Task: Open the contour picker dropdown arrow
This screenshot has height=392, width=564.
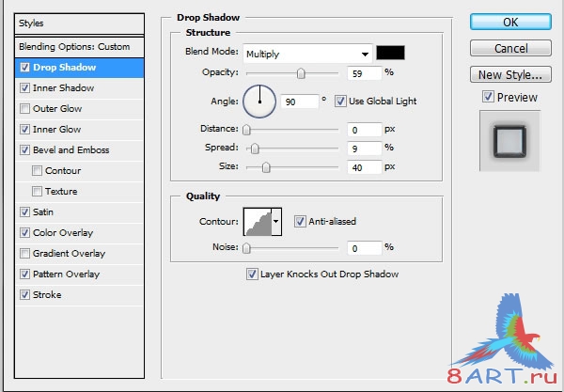Action: (275, 222)
